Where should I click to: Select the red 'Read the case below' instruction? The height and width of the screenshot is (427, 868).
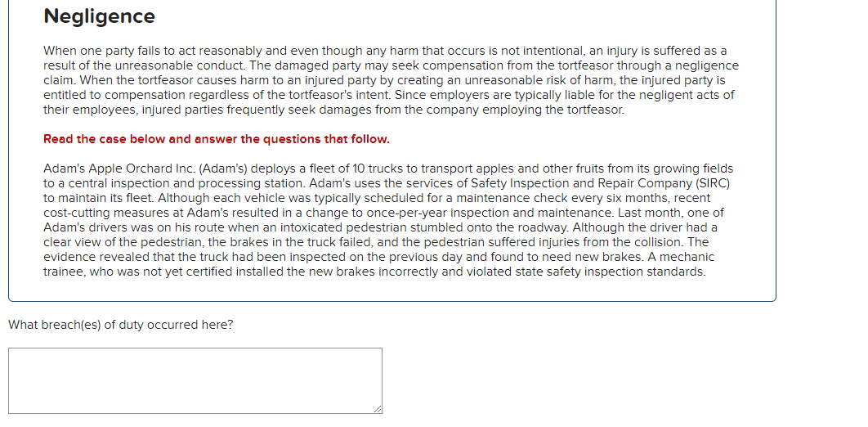click(x=217, y=139)
